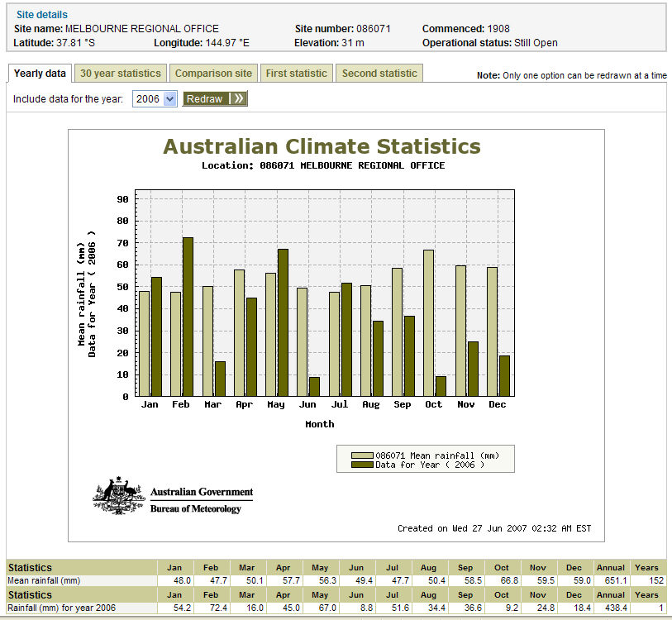Select the Yearly data tab
Viewport: 672px width, 620px height.
[x=40, y=74]
